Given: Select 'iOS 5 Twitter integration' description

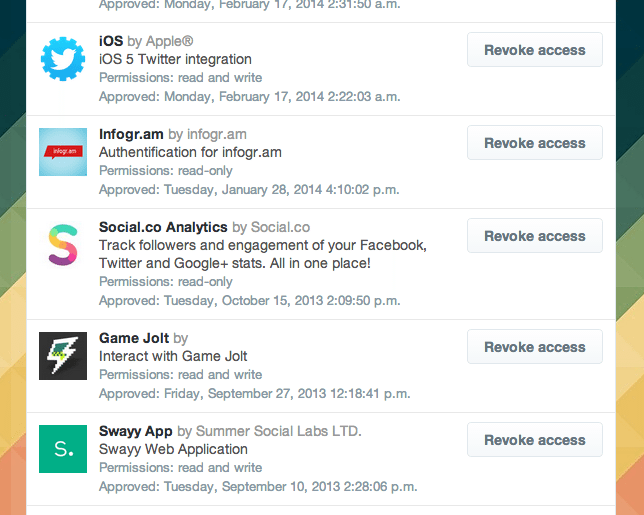Looking at the screenshot, I should click(x=175, y=59).
